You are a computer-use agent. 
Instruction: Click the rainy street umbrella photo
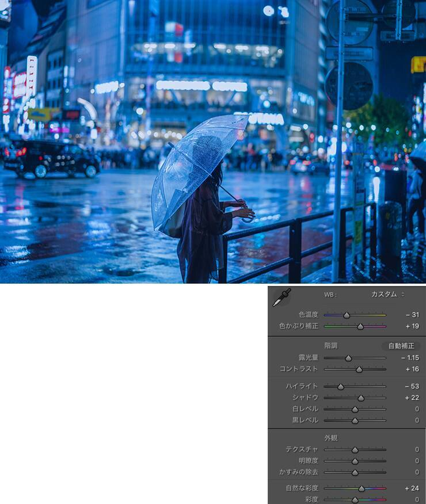click(213, 142)
